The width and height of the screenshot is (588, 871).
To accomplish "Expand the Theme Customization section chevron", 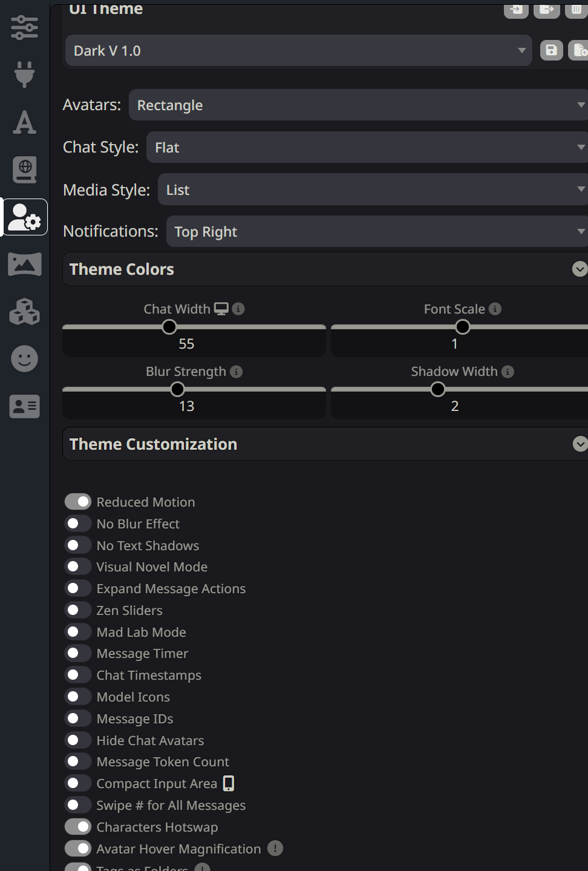I will pyautogui.click(x=580, y=444).
